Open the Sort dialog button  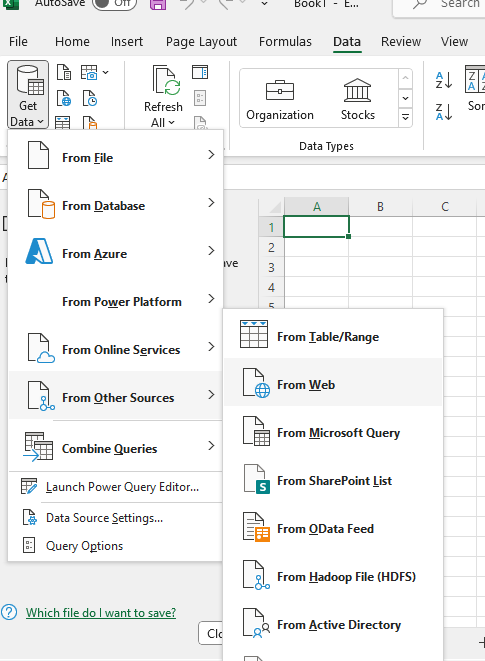(475, 89)
